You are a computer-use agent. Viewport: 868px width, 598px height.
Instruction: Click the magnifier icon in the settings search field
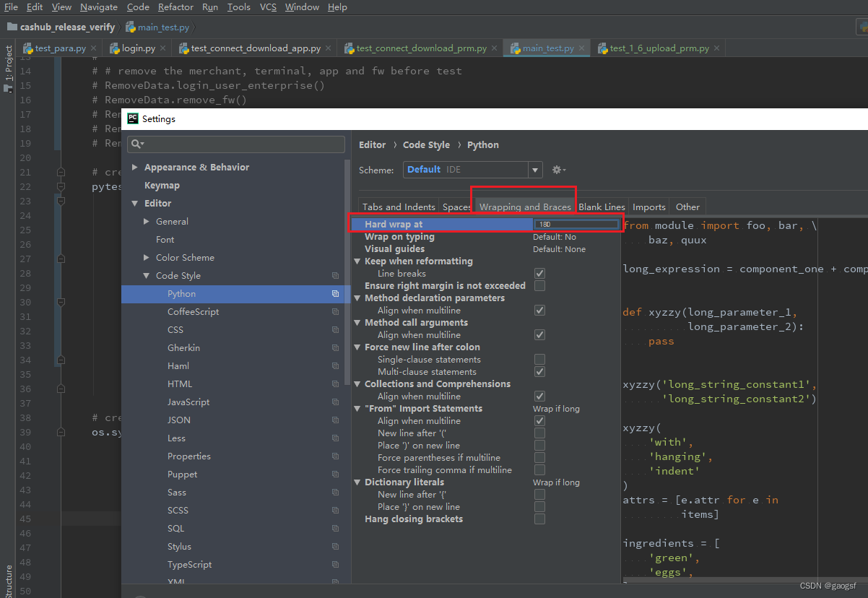click(x=137, y=144)
